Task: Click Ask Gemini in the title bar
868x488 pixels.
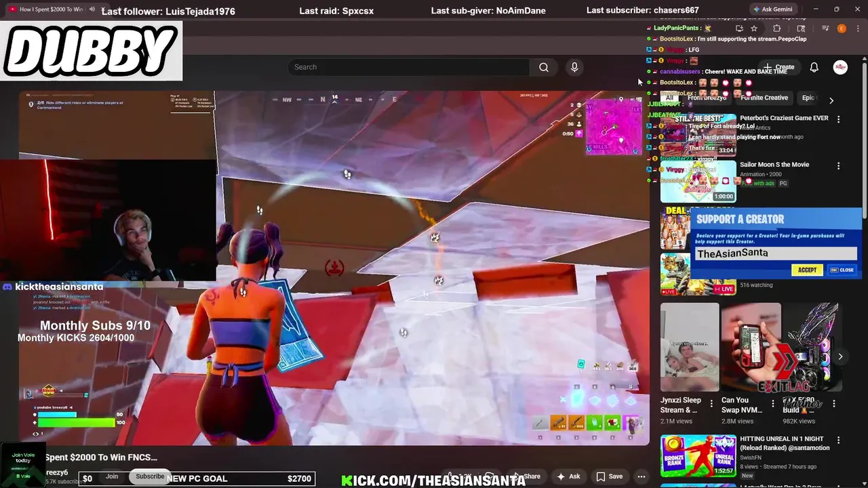Action: click(772, 9)
